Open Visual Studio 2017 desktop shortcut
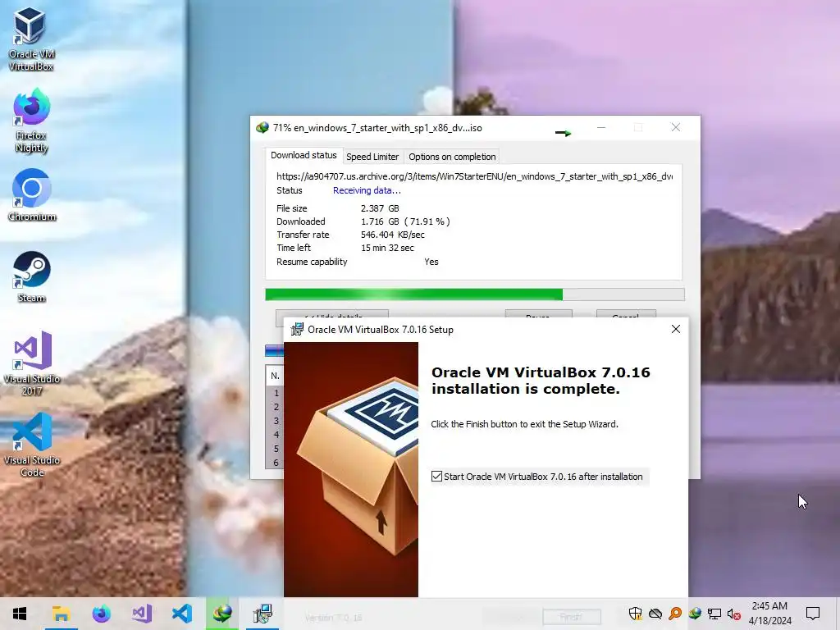 (x=32, y=363)
